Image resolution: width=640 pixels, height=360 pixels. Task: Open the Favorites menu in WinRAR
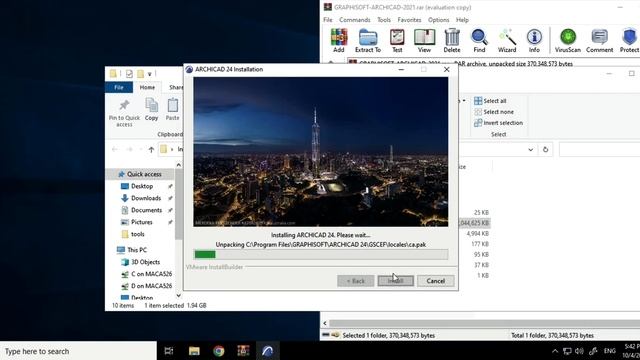(x=409, y=20)
